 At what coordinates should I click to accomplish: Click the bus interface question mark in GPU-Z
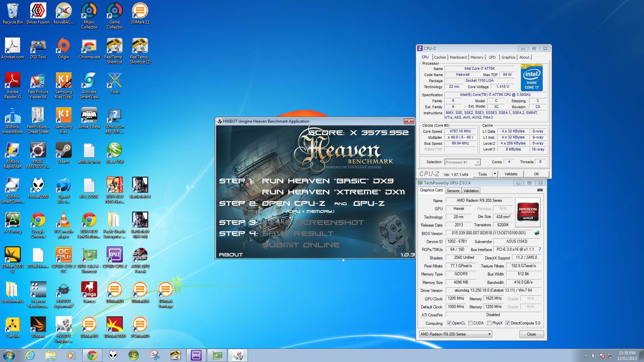coord(539,249)
